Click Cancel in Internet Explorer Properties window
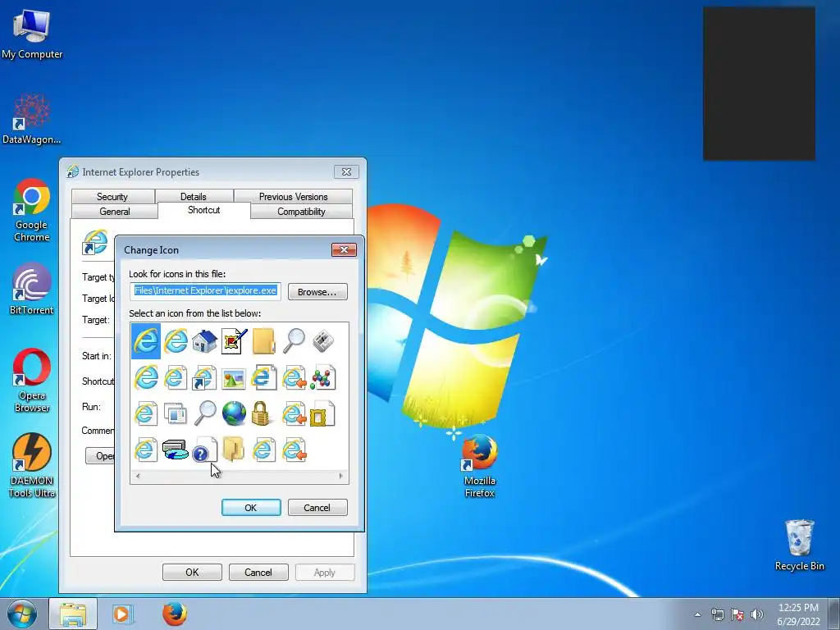840x630 pixels. (x=258, y=572)
